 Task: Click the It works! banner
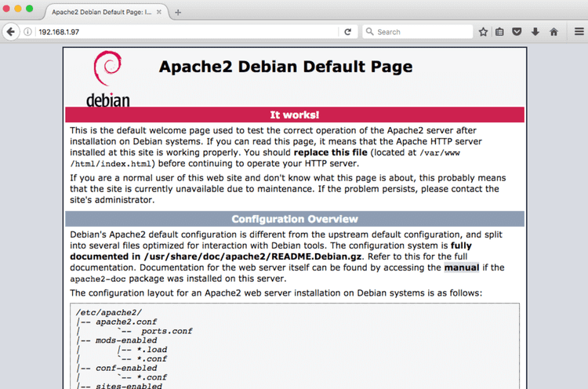click(x=295, y=115)
